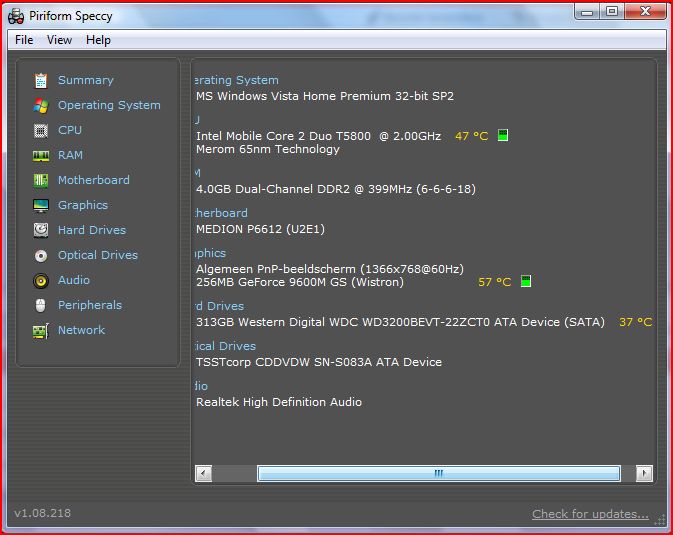
Task: Click the Motherboard heading in summary pane
Action: pos(221,213)
